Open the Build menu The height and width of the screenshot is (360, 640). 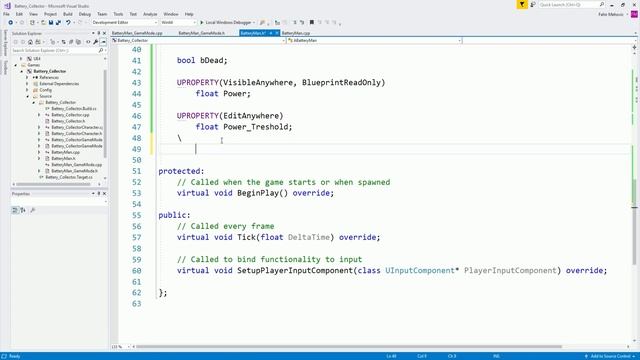(67, 14)
